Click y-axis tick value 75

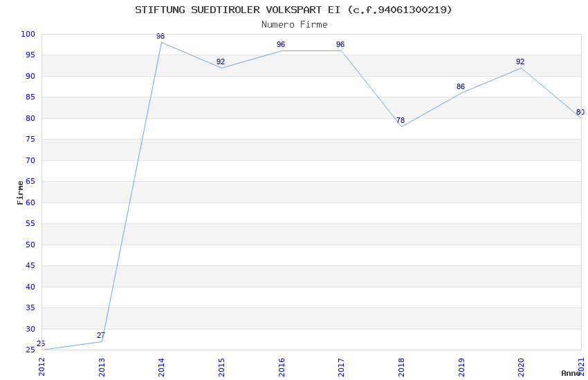[30, 140]
